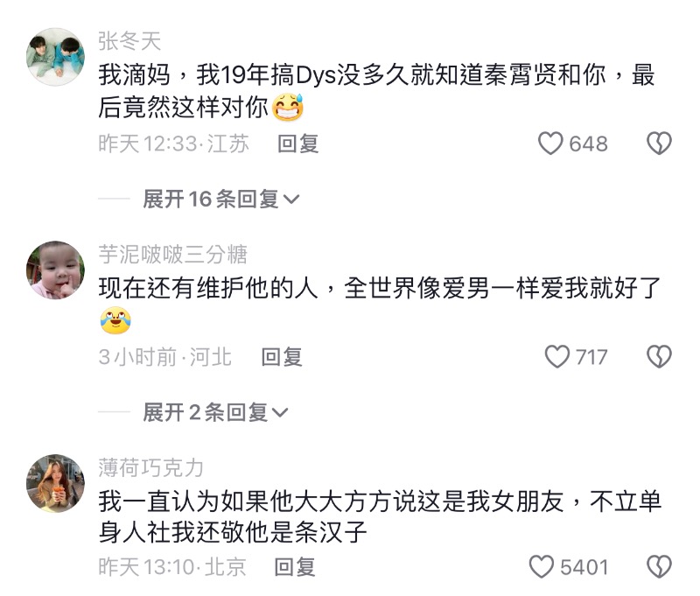Open username 张冬天
Screen dimensions: 700x596
[129, 41]
